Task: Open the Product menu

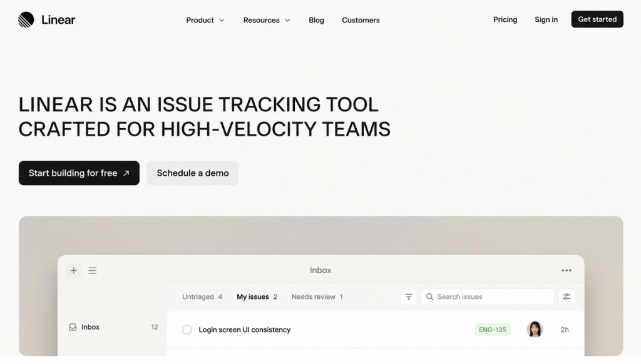Action: coord(200,20)
